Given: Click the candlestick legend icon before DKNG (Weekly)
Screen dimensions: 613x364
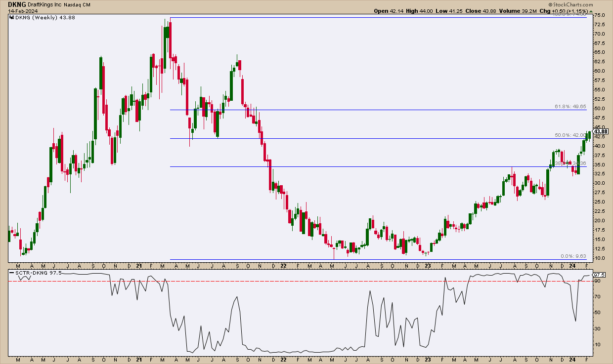Looking at the screenshot, I should pyautogui.click(x=12, y=17).
